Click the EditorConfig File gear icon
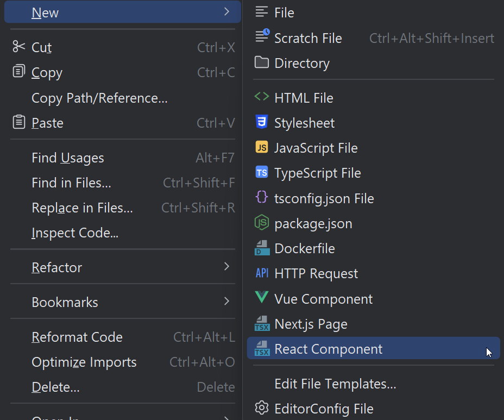This screenshot has height=420, width=504. (x=262, y=408)
